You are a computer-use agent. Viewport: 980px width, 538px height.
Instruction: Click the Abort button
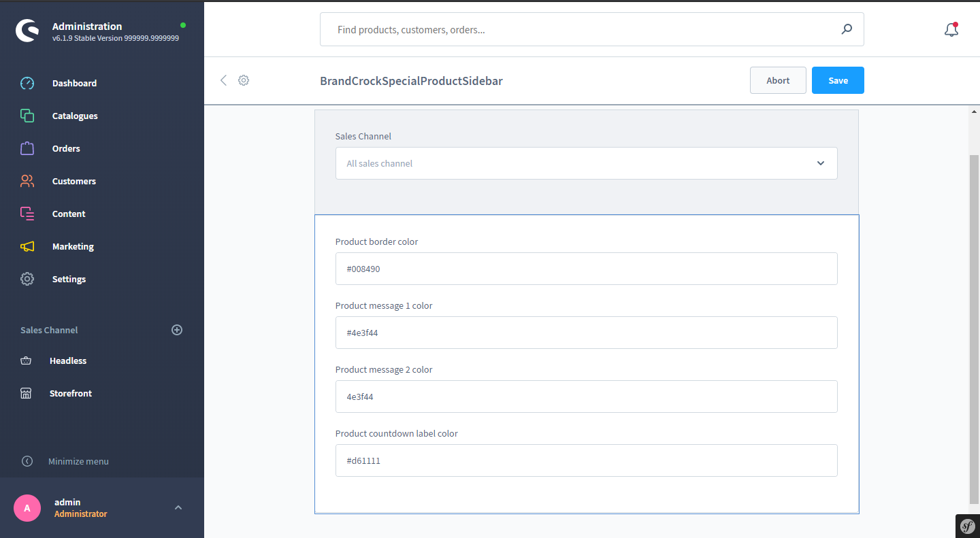tap(778, 80)
